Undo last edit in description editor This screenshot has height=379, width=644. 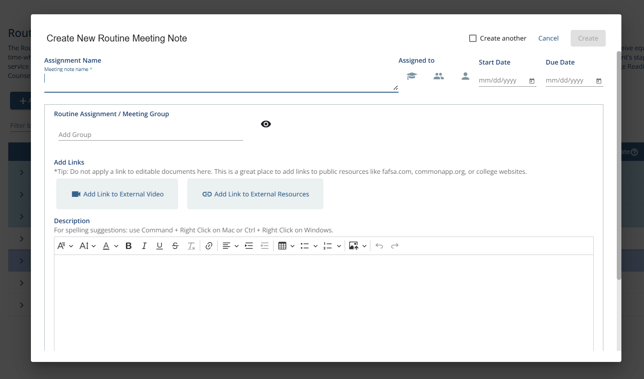pyautogui.click(x=379, y=246)
